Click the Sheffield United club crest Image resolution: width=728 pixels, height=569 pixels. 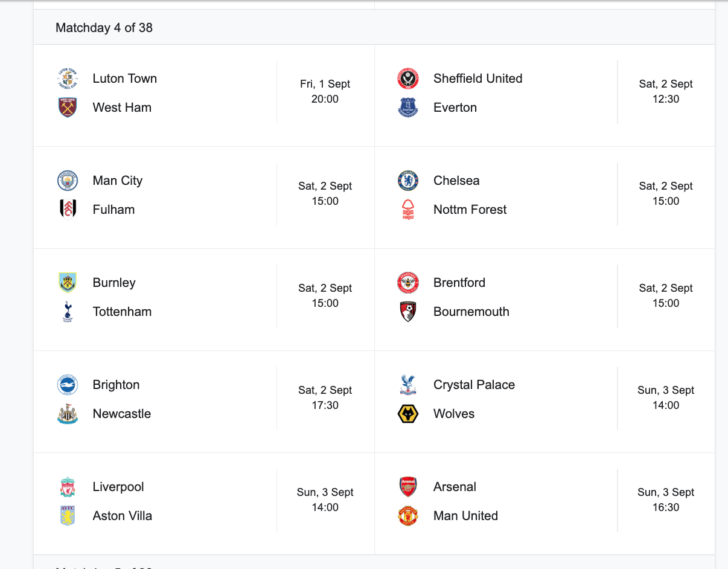point(408,79)
